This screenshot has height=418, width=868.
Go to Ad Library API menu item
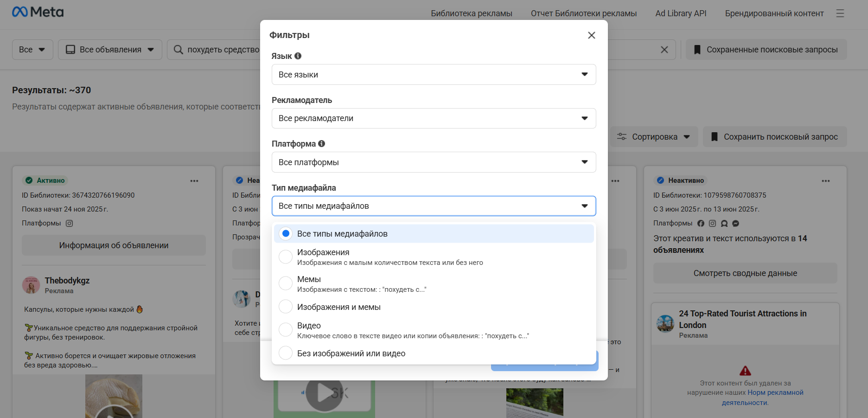pyautogui.click(x=681, y=13)
